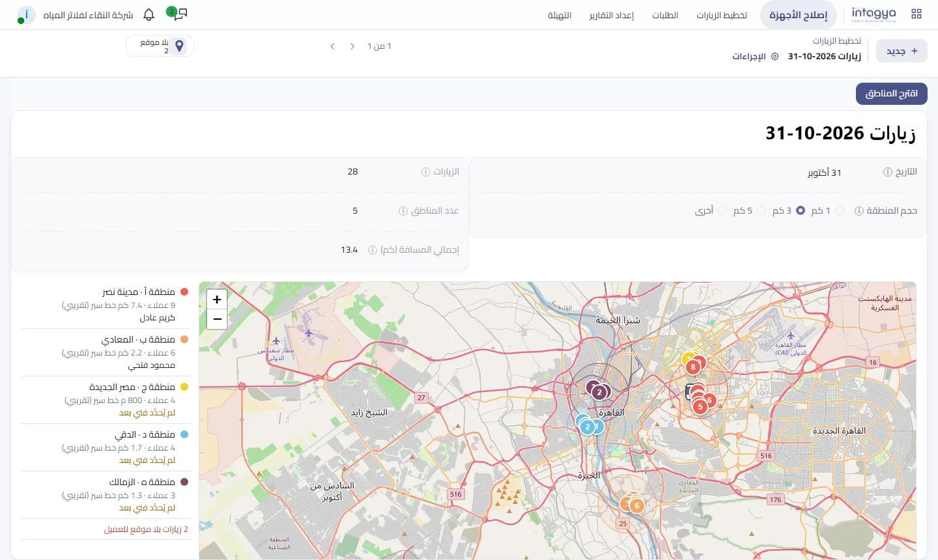Click the company name شركة النقاء لفلاتر المياه

click(x=88, y=15)
